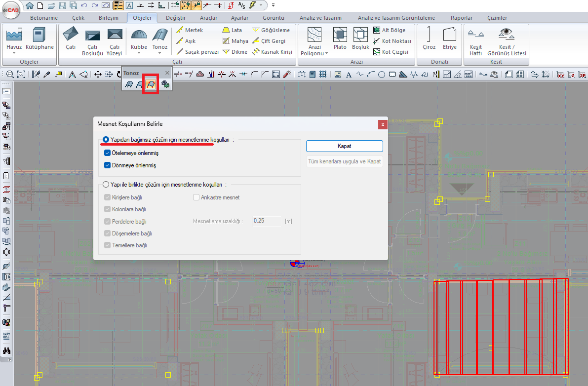
Task: Click the Home icon in quick access bar
Action: pyautogui.click(x=30, y=5)
